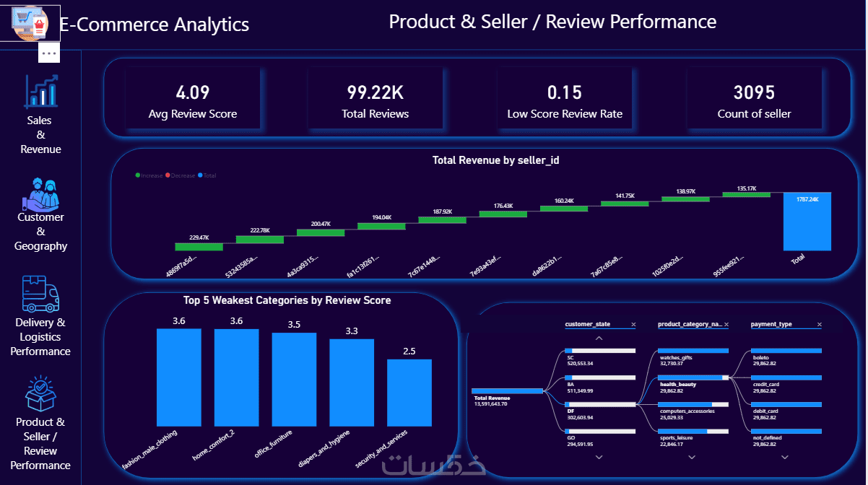Screen dimensions: 868x485
Task: Open the Sales & Revenue chart icon
Action: (x=41, y=91)
